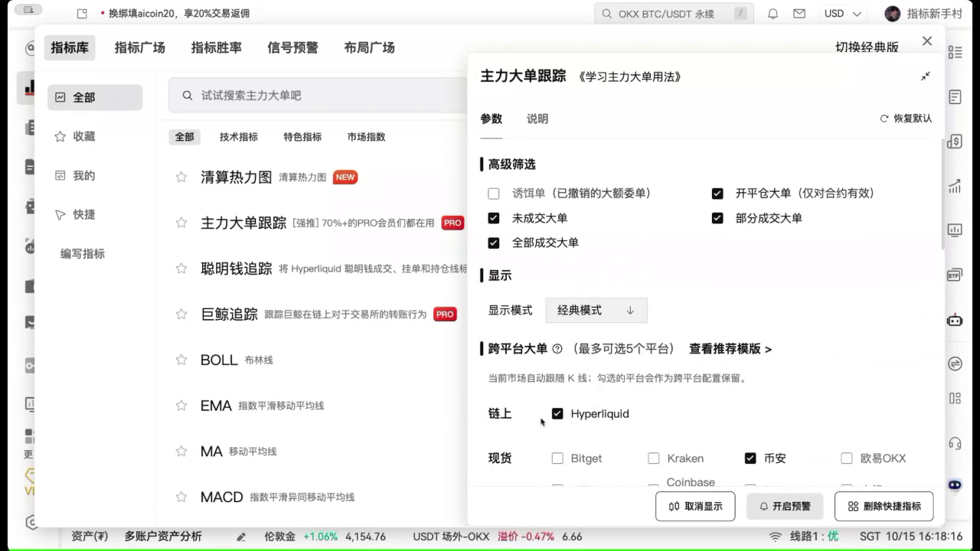The height and width of the screenshot is (551, 980).
Task: Click the robot icon in right sidebar
Action: (955, 320)
